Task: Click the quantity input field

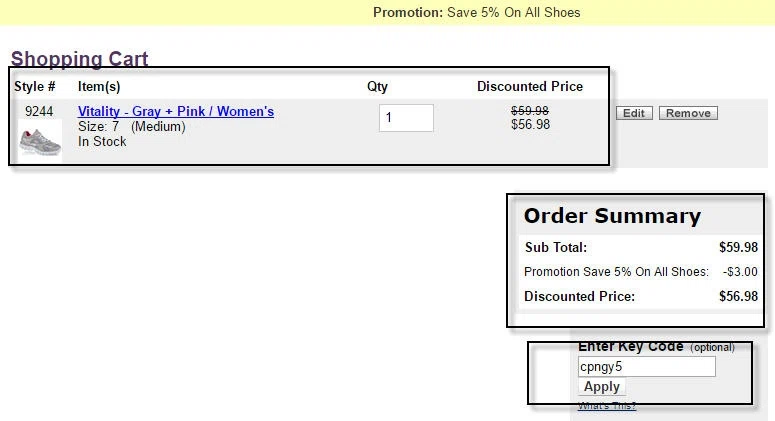Action: pos(406,118)
